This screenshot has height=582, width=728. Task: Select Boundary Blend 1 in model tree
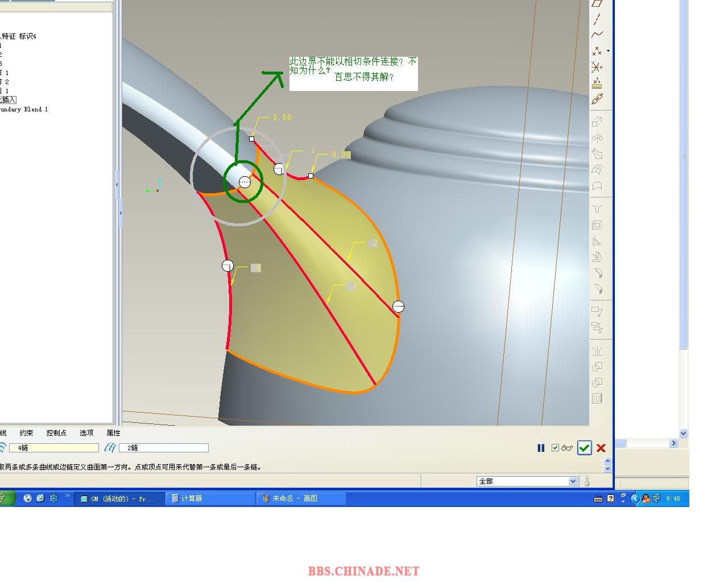coord(24,109)
